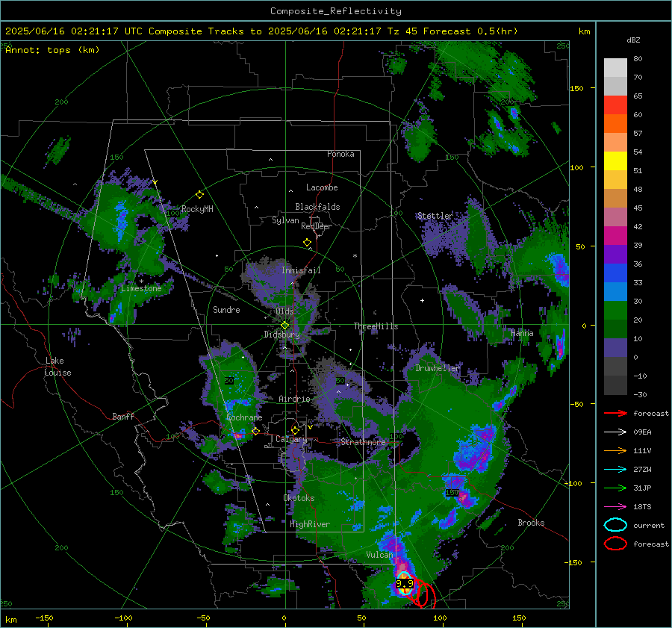Screen dimensions: 672x628
Task: Click the UTC timestamp header text
Action: (x=261, y=31)
